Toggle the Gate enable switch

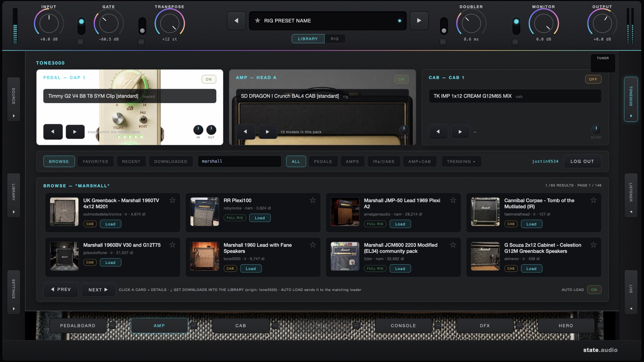[x=82, y=26]
